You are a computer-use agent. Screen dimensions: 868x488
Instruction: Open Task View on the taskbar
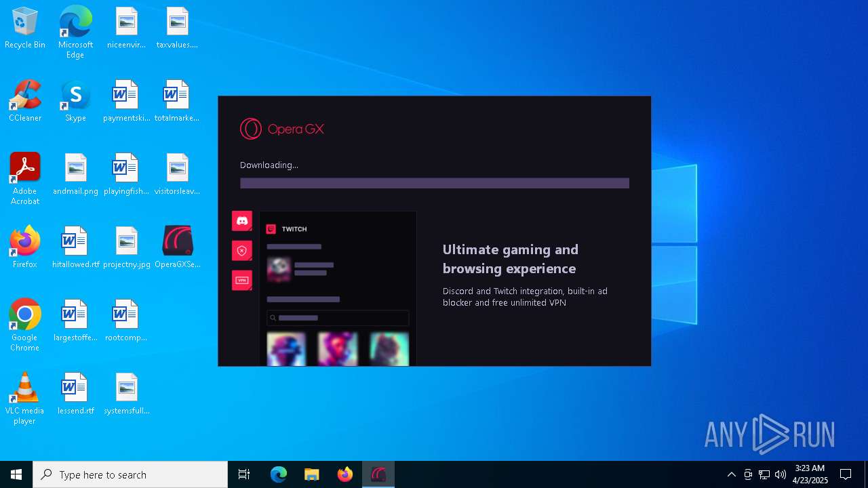(244, 474)
